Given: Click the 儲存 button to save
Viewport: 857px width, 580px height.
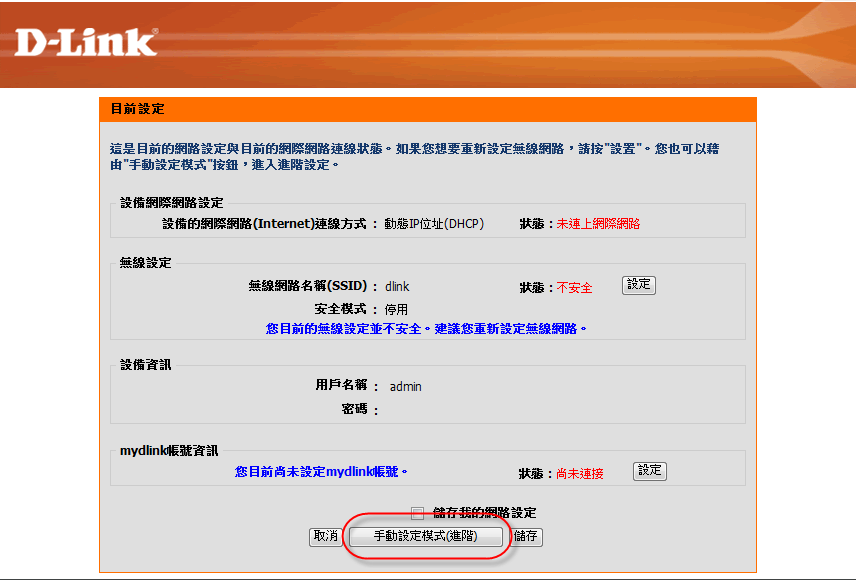Looking at the screenshot, I should tap(526, 537).
